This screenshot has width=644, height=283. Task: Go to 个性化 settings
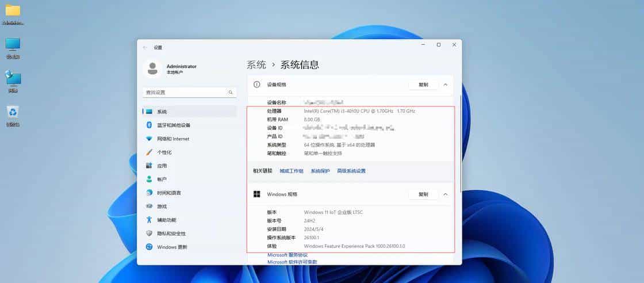pyautogui.click(x=190, y=152)
